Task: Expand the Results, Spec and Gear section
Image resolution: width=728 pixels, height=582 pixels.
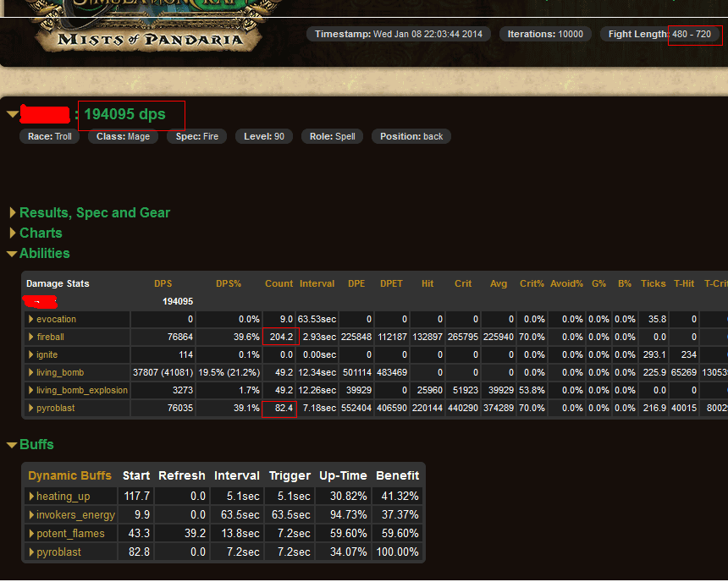Action: click(13, 212)
